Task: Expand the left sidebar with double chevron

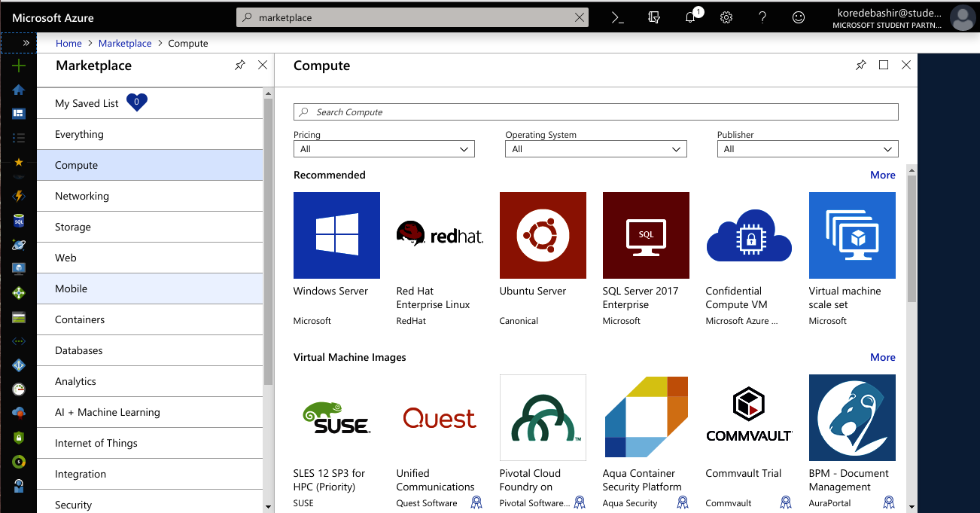Action: point(26,43)
